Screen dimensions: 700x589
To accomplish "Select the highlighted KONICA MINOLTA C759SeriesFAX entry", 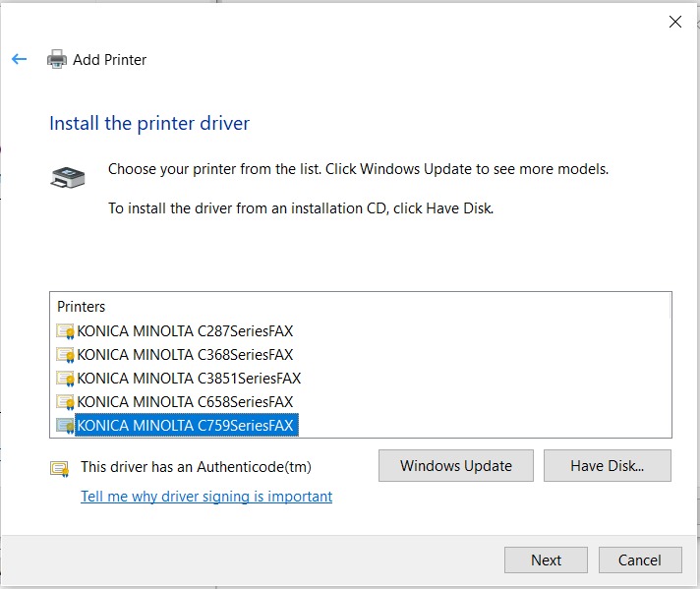I will pyautogui.click(x=186, y=426).
